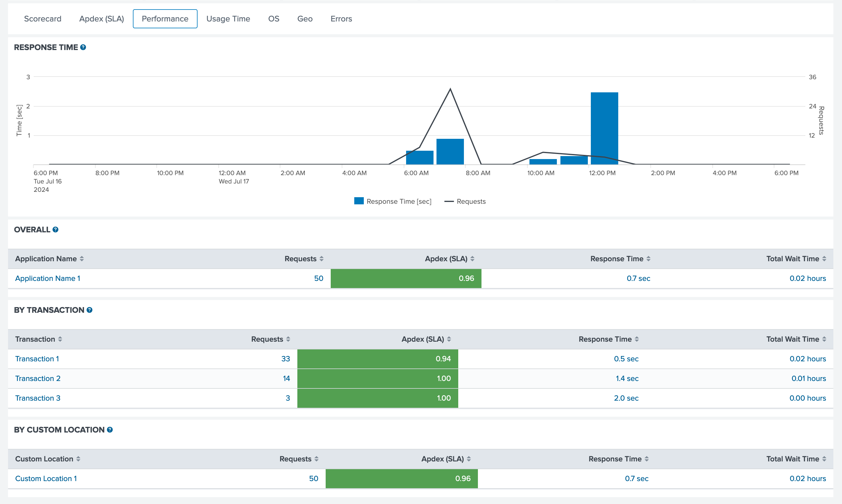Open Response Time help icon
This screenshot has width=842, height=504.
coord(83,48)
